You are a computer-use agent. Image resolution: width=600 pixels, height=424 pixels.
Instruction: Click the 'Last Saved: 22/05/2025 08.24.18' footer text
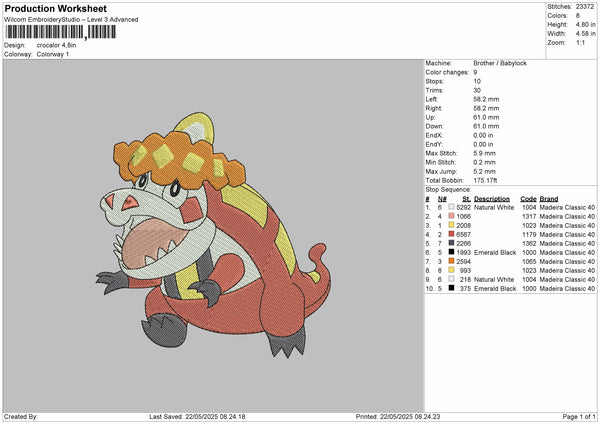pos(197,416)
